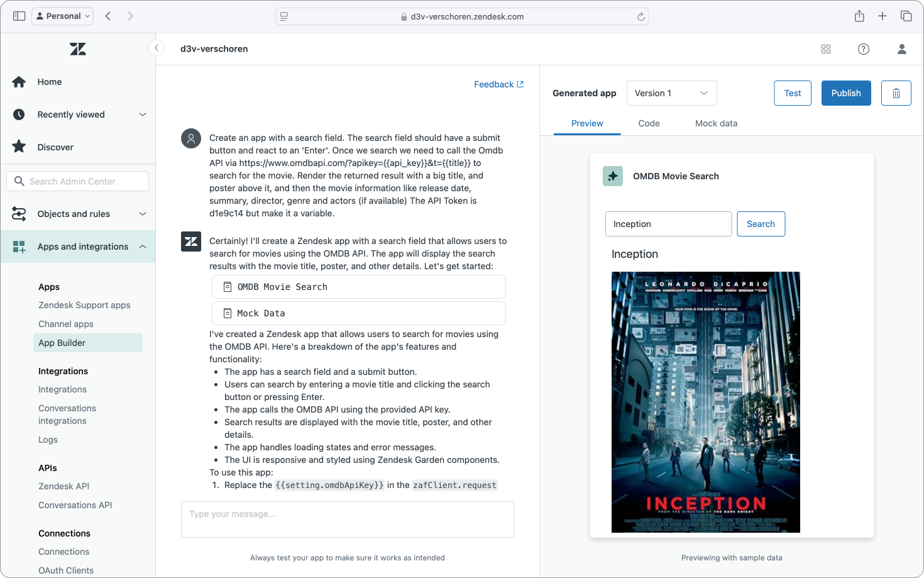Viewport: 924px width, 578px height.
Task: Go back with the browser back arrow
Action: [108, 16]
